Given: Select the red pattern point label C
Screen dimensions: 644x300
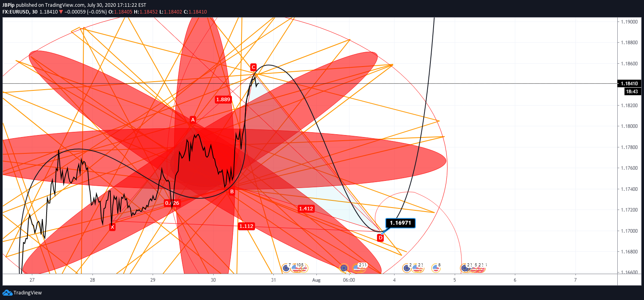Looking at the screenshot, I should [x=253, y=67].
